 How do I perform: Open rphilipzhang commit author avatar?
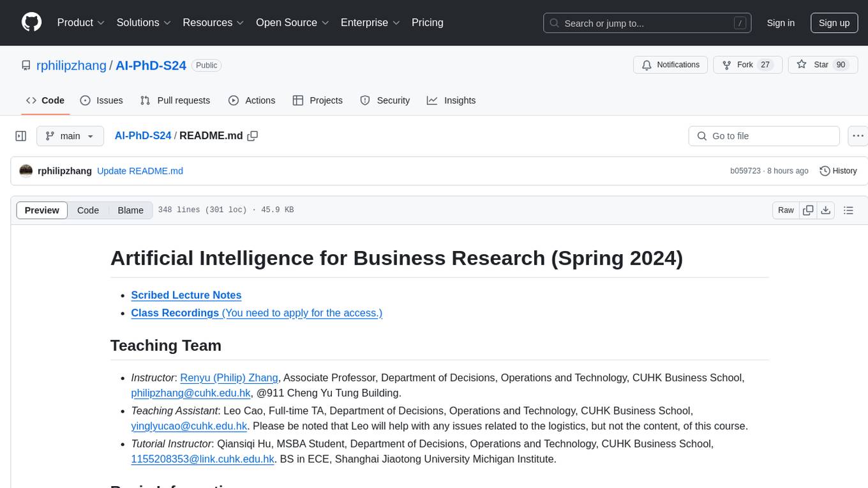coord(26,171)
